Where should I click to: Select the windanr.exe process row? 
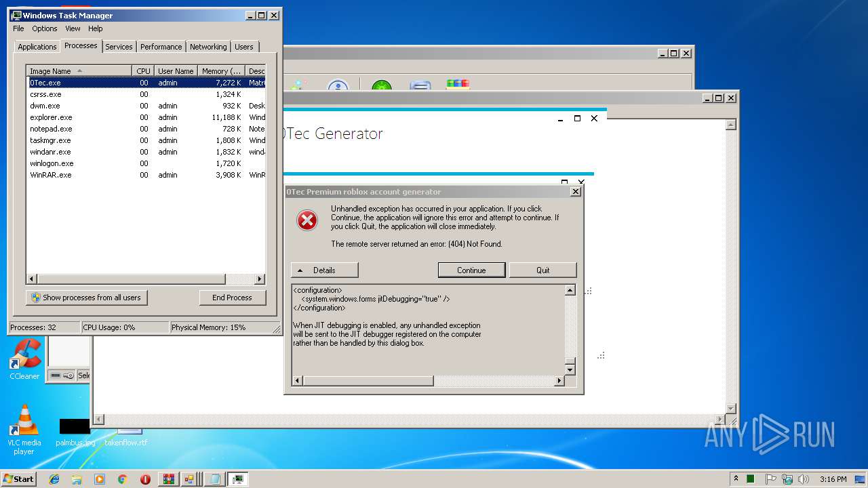click(146, 152)
